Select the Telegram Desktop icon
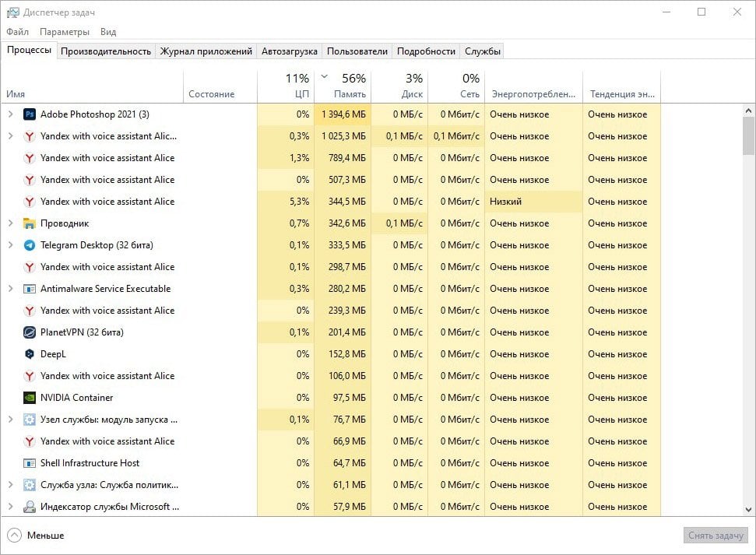 (30, 245)
